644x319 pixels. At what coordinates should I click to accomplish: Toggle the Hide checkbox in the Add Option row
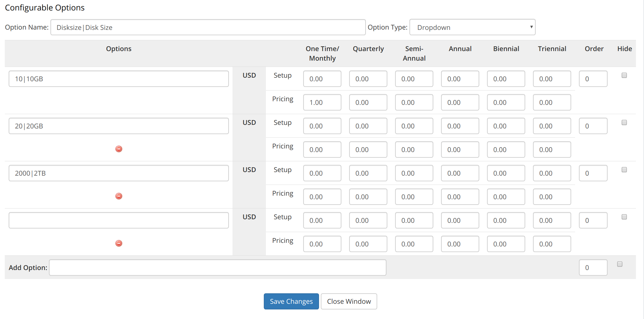point(620,264)
